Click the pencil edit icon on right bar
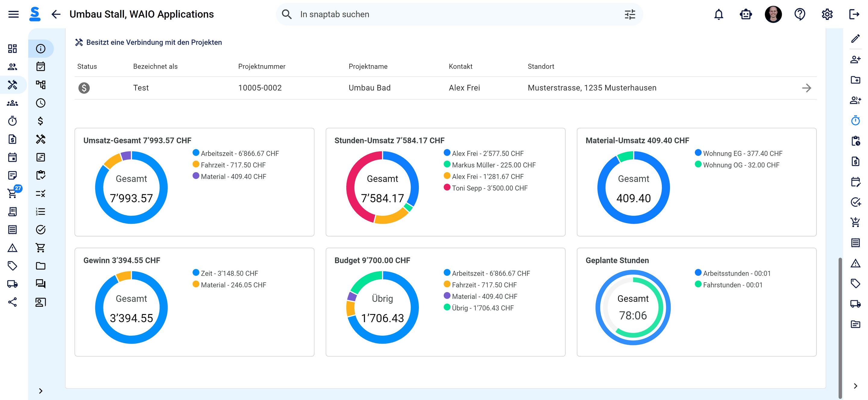Viewport: 868px width, 400px height. (855, 39)
